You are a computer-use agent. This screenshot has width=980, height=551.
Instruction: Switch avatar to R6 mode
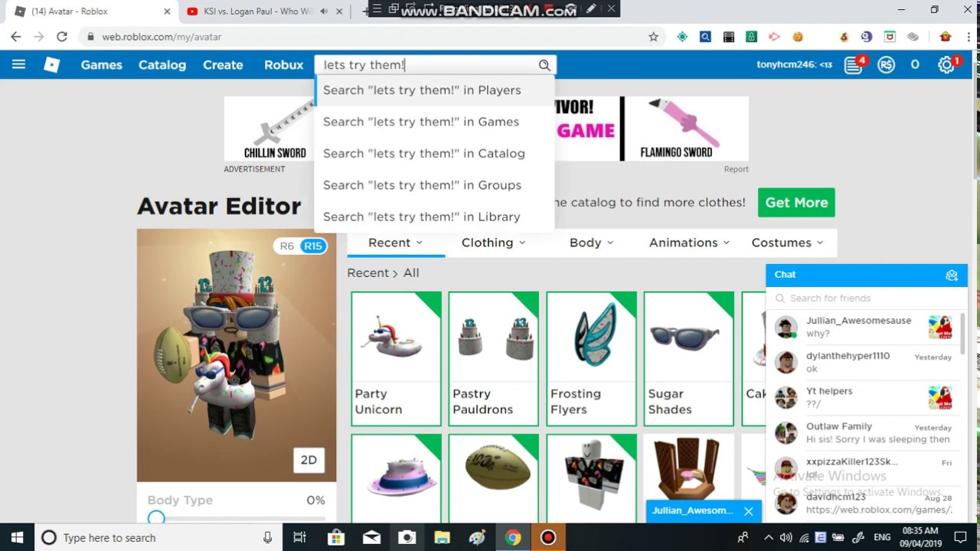pos(286,246)
